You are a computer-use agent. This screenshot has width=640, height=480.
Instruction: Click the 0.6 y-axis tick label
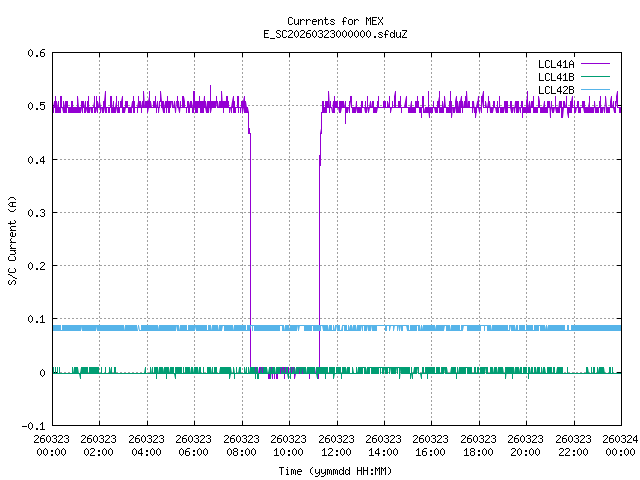click(35, 54)
